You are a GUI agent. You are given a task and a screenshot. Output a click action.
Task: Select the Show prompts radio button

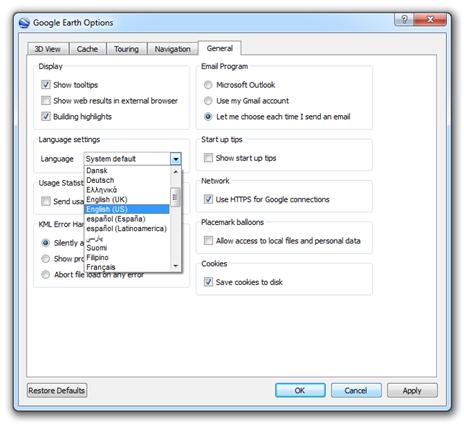pos(46,259)
